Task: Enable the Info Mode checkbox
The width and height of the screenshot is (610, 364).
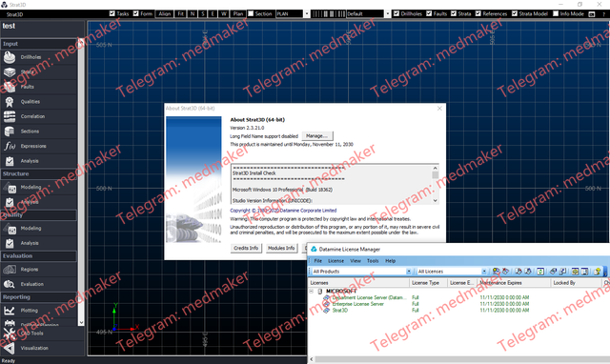Action: [x=556, y=13]
